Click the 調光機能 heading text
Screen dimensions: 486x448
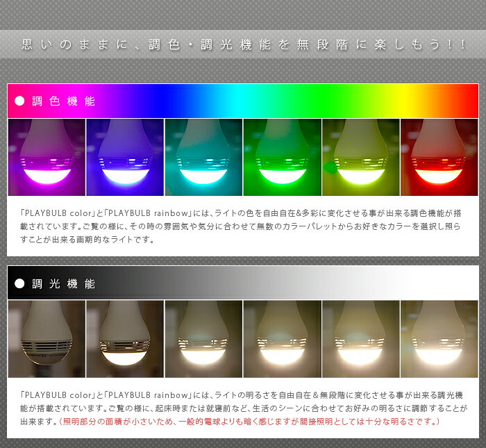click(x=64, y=283)
